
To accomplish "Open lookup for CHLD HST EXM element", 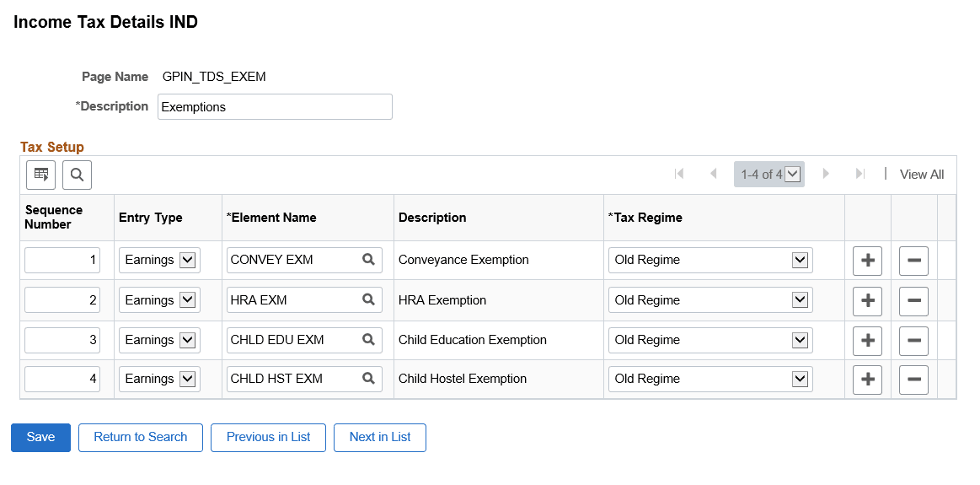I will point(368,379).
